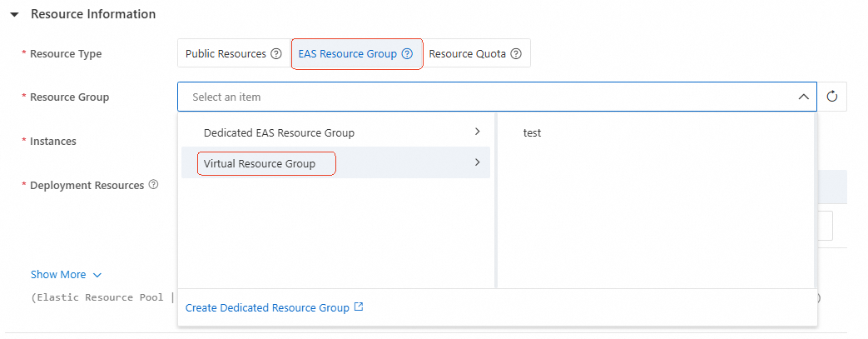Click the "Select an item" Resource Group field
This screenshot has height=339, width=868.
pos(483,97)
